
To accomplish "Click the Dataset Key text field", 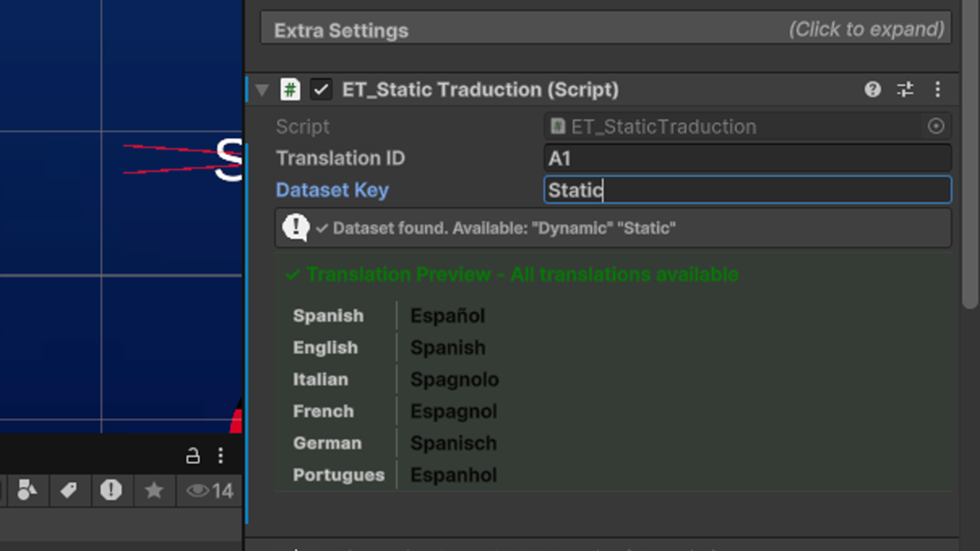I will point(747,190).
